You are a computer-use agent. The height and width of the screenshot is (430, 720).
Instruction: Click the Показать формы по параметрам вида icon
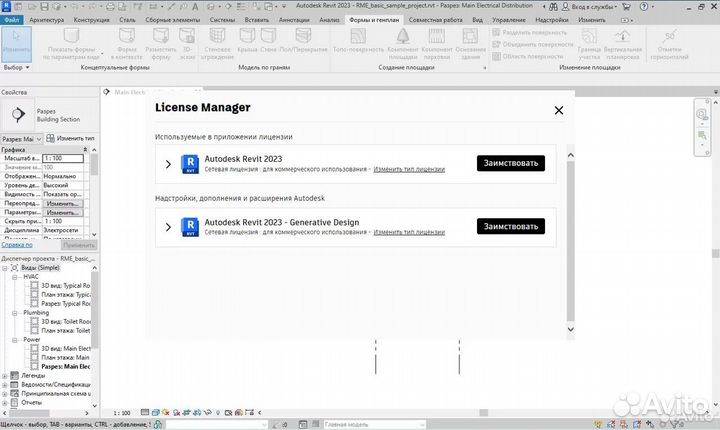point(72,36)
